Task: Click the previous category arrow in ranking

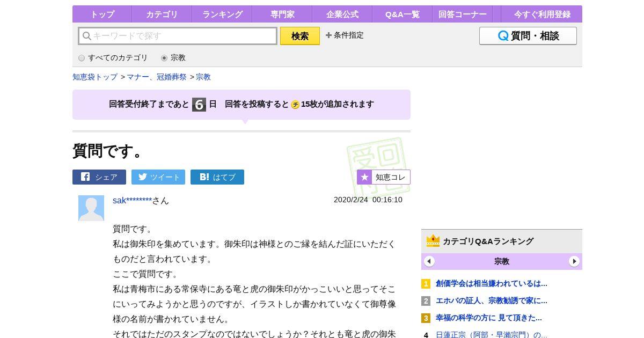Action: (429, 261)
